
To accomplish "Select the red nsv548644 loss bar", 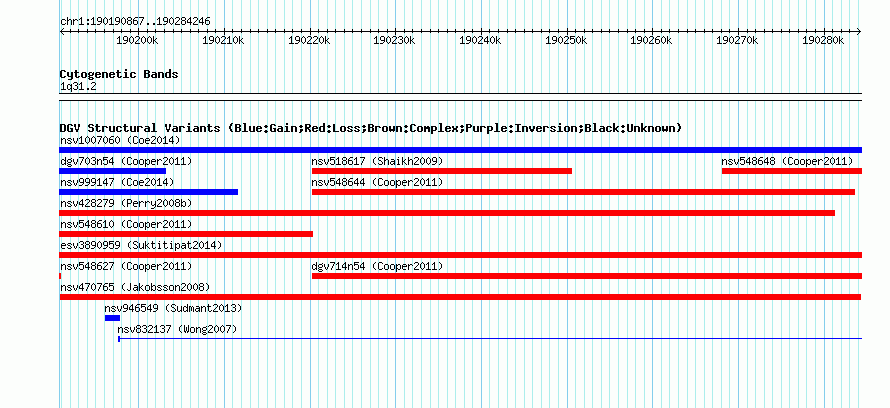I will (x=583, y=192).
